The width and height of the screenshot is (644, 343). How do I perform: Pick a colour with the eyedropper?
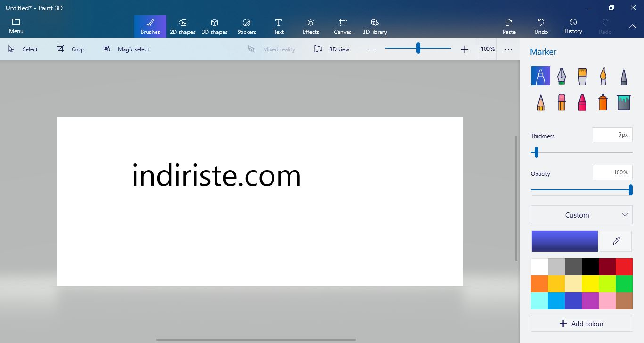click(x=616, y=241)
